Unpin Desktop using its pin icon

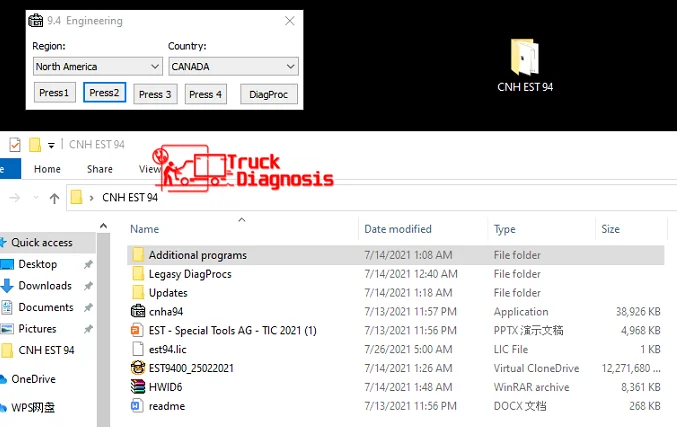[89, 264]
